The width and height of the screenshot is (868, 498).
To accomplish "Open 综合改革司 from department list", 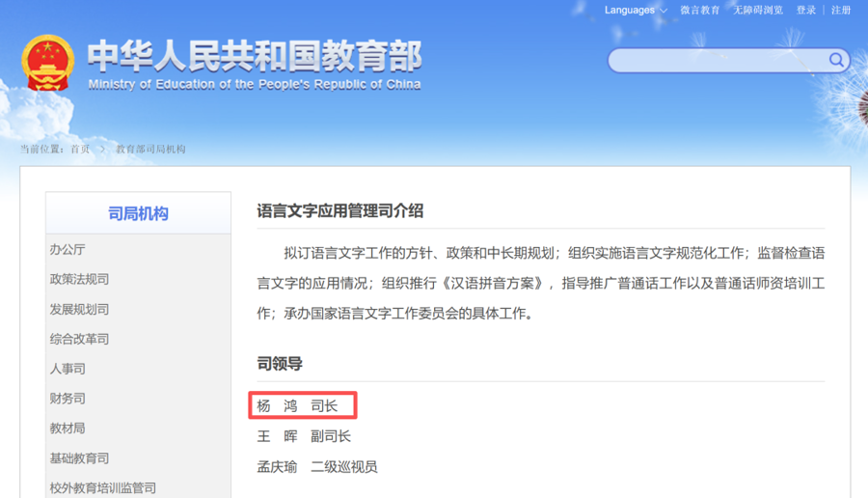I will point(79,340).
